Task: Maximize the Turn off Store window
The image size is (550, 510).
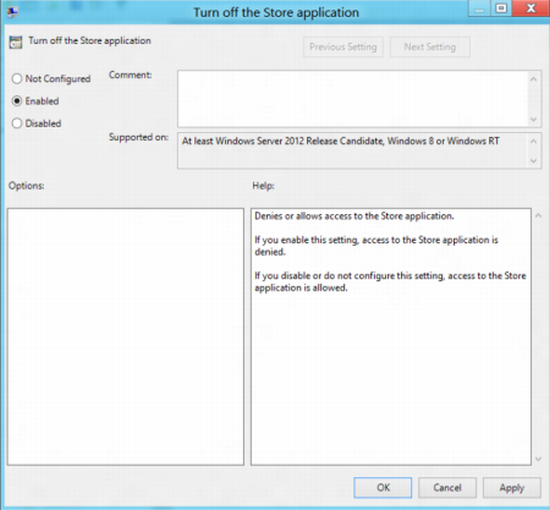Action: click(x=501, y=8)
